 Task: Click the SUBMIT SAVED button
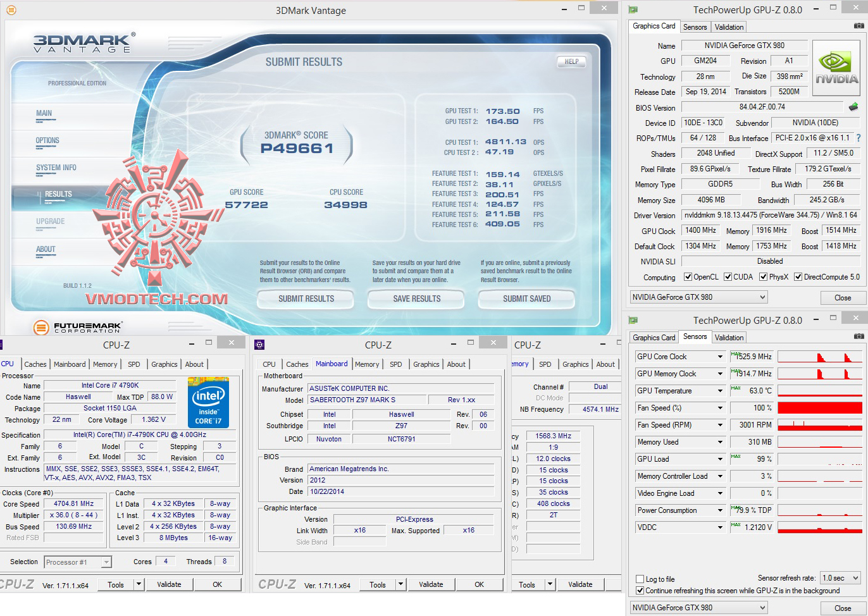tap(527, 299)
